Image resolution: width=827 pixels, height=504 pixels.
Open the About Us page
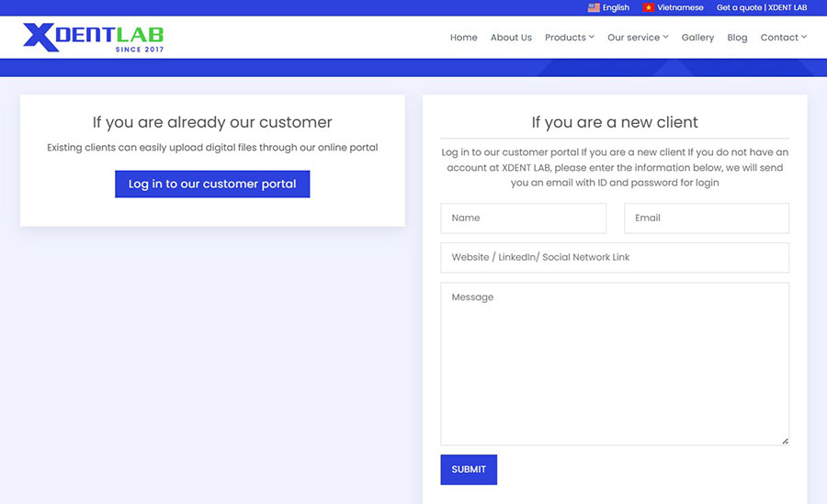[511, 38]
